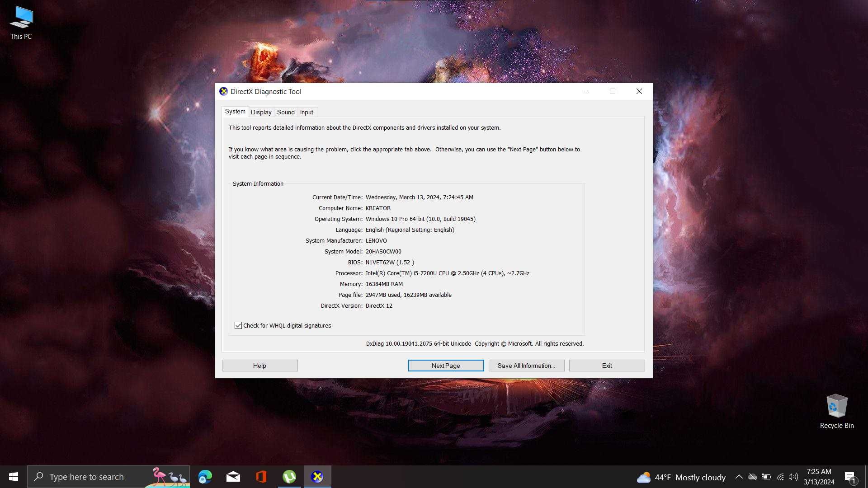Image resolution: width=868 pixels, height=488 pixels.
Task: Click the Next Page button
Action: pyautogui.click(x=446, y=366)
